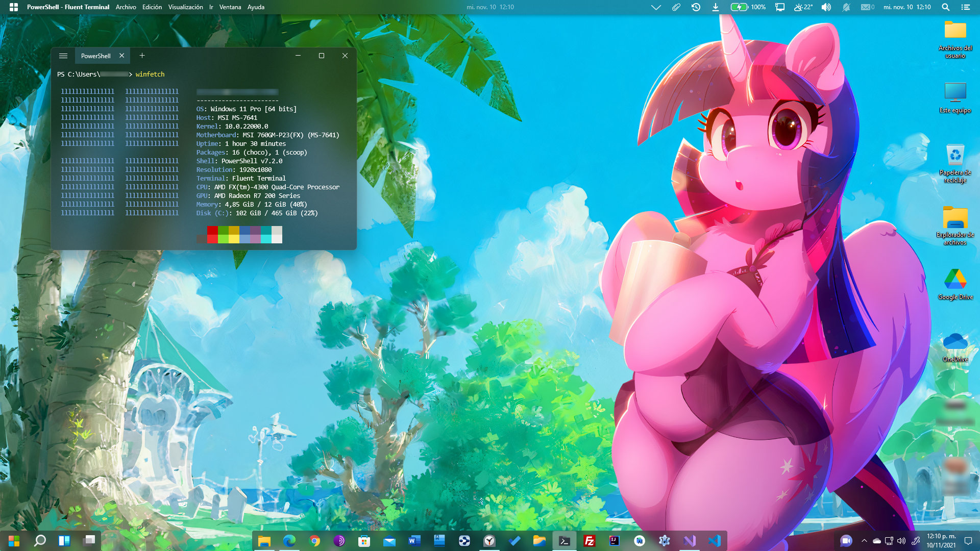Add a new terminal tab
The image size is (980, 551).
tap(142, 56)
